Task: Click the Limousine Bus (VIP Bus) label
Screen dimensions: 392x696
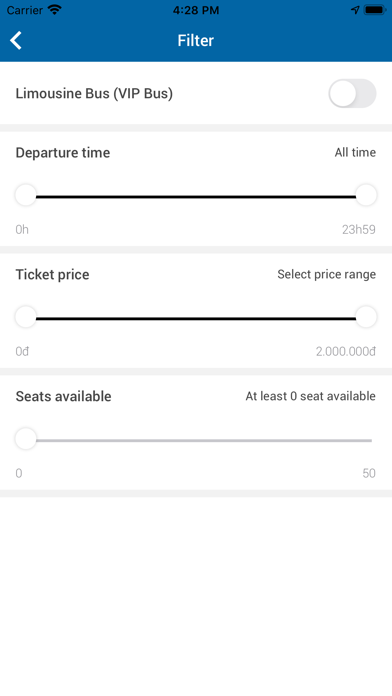Action: 94,94
